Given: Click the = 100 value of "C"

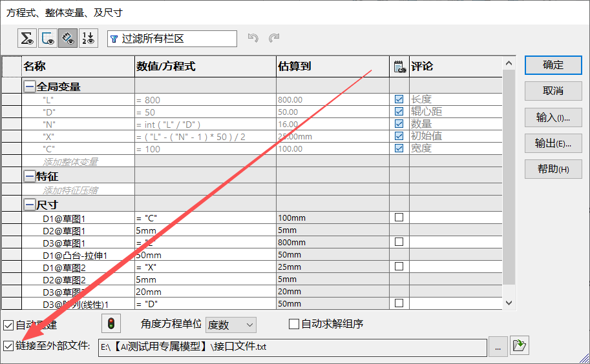Looking at the screenshot, I should [148, 149].
